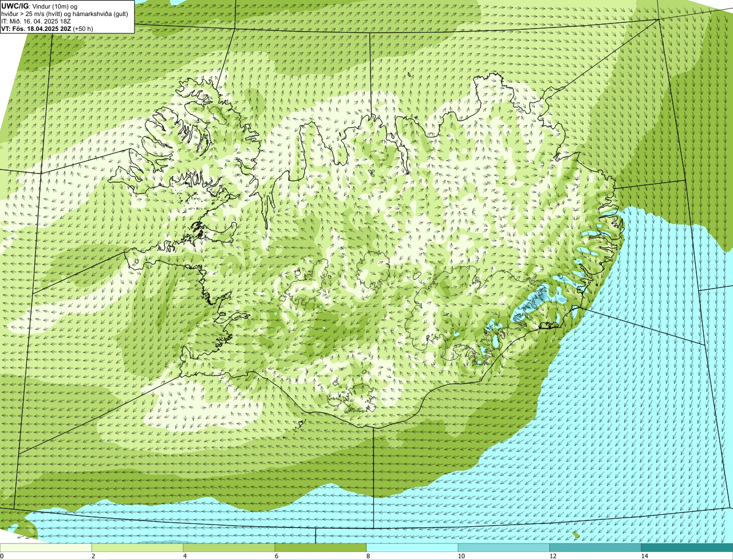The height and width of the screenshot is (560, 733).
Task: Click the legend tick label "6"
Action: click(276, 556)
